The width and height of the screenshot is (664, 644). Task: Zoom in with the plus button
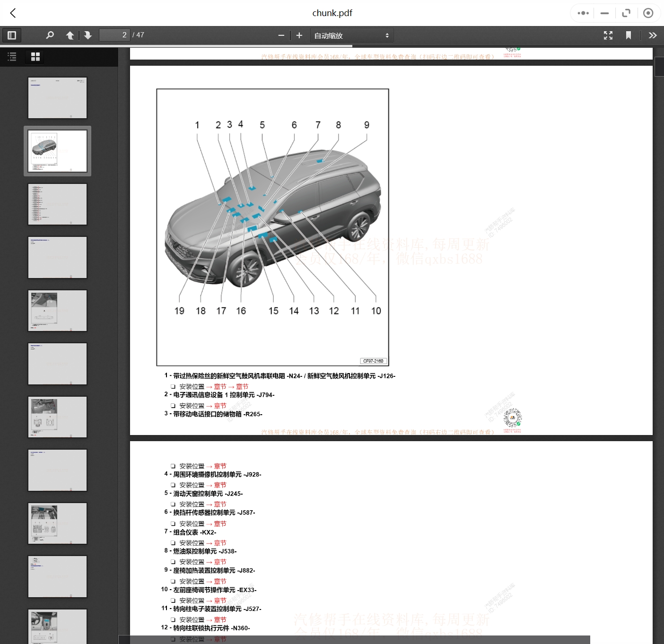point(299,35)
